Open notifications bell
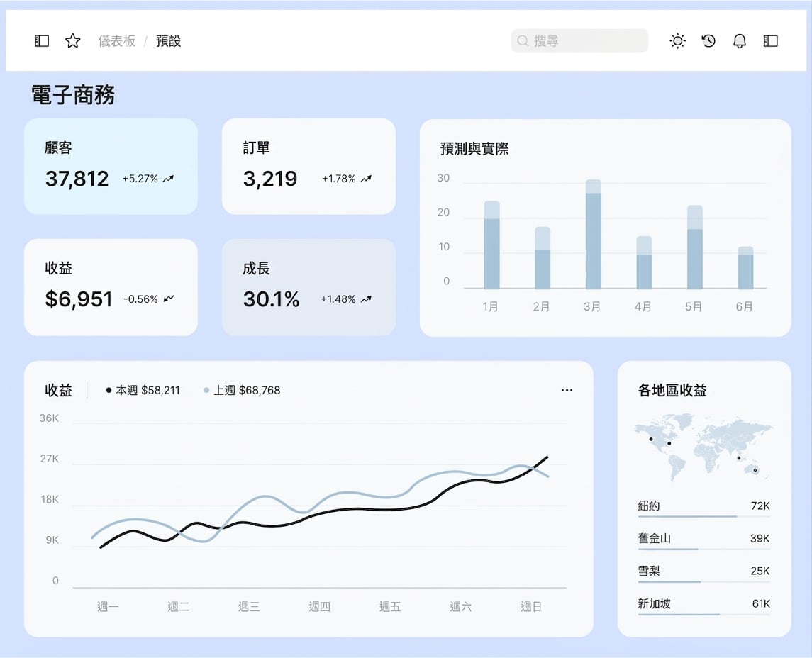The image size is (812, 658). click(740, 41)
